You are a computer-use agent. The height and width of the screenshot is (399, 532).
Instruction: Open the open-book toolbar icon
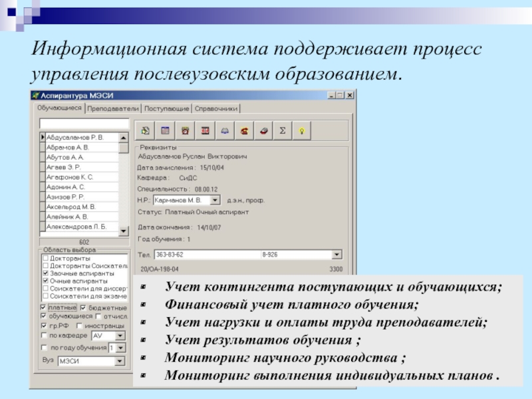(x=225, y=130)
